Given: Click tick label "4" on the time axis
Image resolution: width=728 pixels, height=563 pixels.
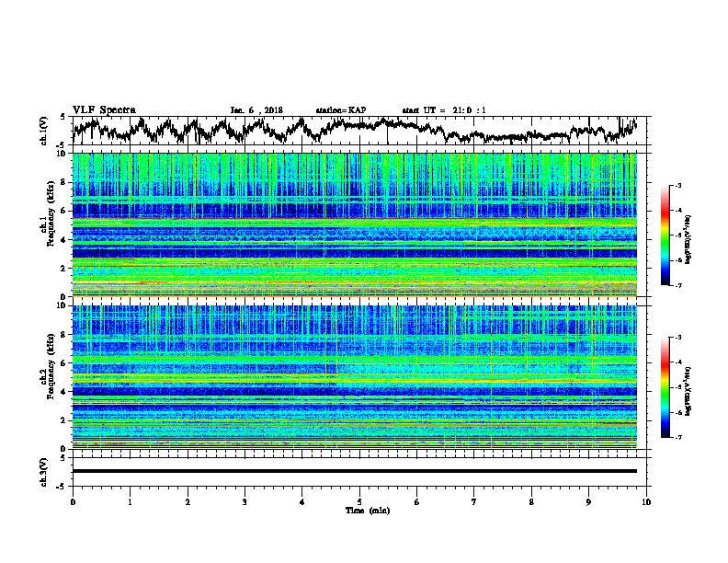Looking at the screenshot, I should 302,501.
